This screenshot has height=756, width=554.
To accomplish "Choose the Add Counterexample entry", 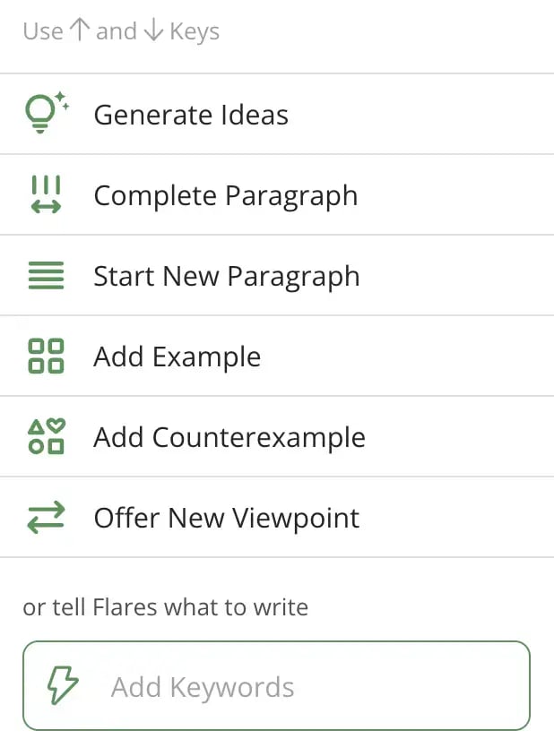I will (x=229, y=437).
